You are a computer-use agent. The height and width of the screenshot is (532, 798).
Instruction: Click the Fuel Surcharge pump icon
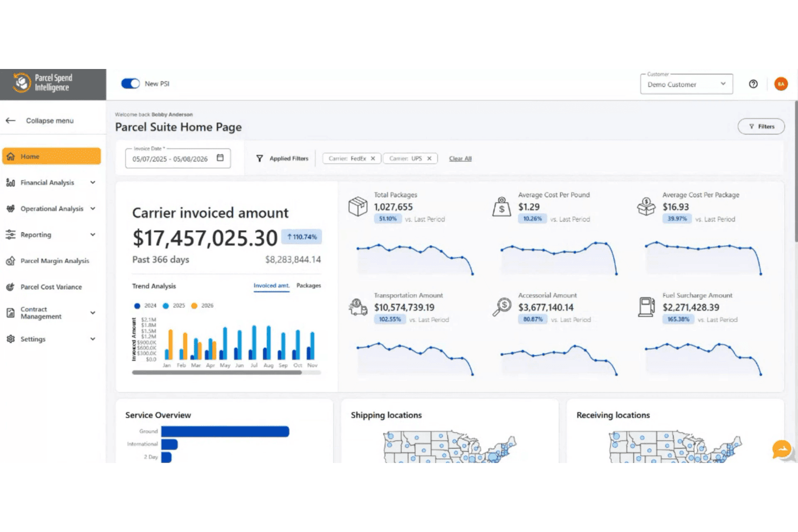click(x=646, y=307)
